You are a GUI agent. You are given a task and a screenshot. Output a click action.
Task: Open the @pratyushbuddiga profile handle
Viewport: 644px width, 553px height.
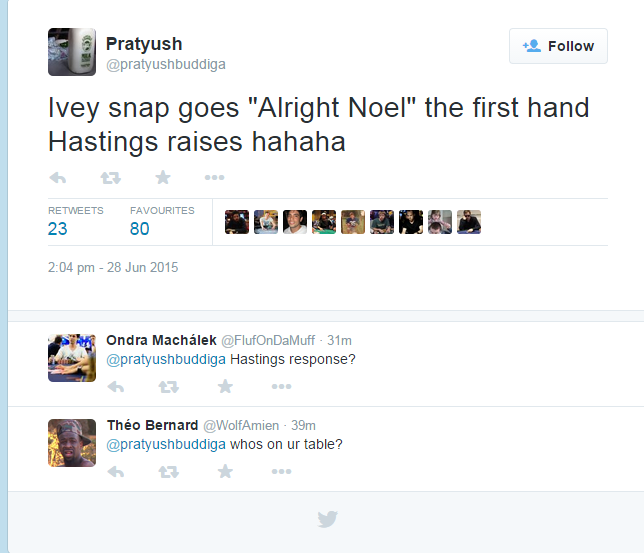pyautogui.click(x=165, y=65)
